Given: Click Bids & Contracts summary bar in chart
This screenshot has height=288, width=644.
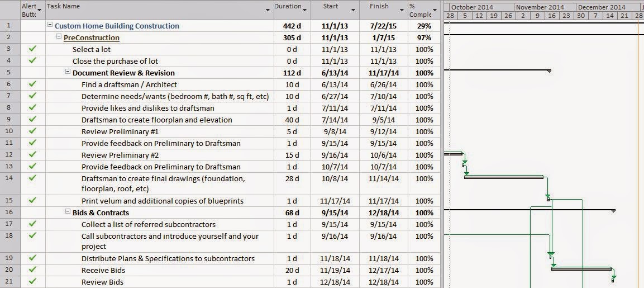Looking at the screenshot, I should click(529, 210).
